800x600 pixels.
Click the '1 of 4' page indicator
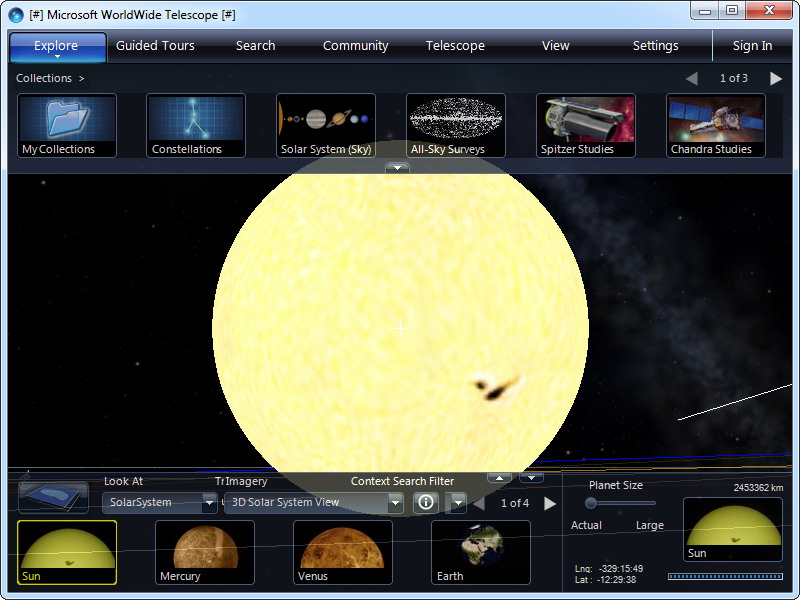click(515, 504)
